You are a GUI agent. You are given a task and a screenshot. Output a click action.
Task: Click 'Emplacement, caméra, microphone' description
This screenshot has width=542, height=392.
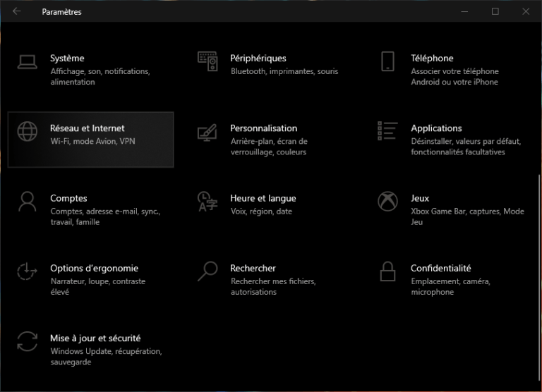[x=451, y=287]
